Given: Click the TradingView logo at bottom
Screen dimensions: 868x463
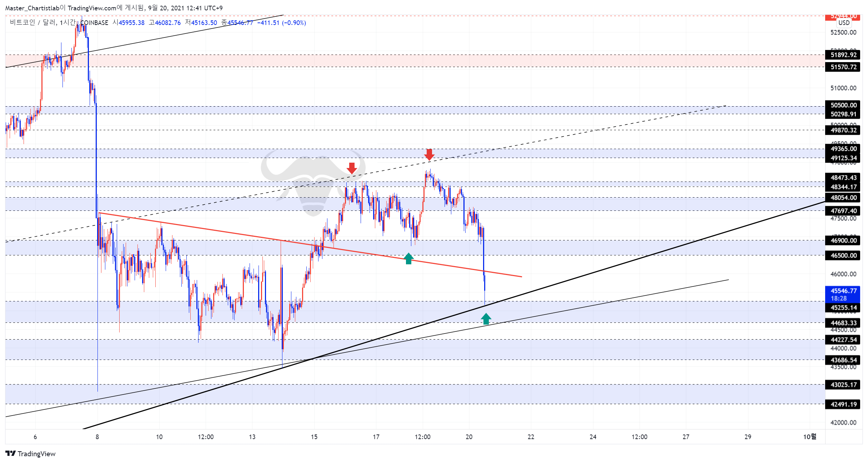Looking at the screenshot, I should click(31, 453).
